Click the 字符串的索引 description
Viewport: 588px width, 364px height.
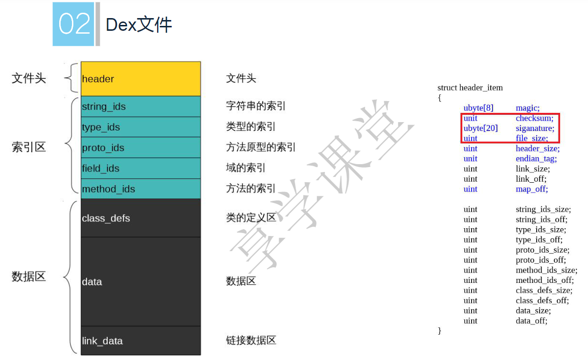pos(256,106)
